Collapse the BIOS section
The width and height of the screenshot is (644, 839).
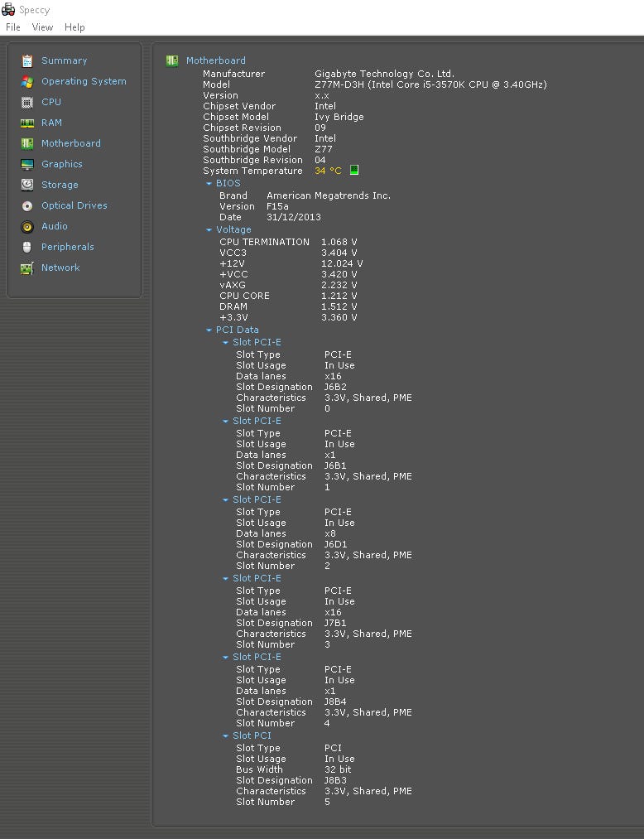[209, 184]
